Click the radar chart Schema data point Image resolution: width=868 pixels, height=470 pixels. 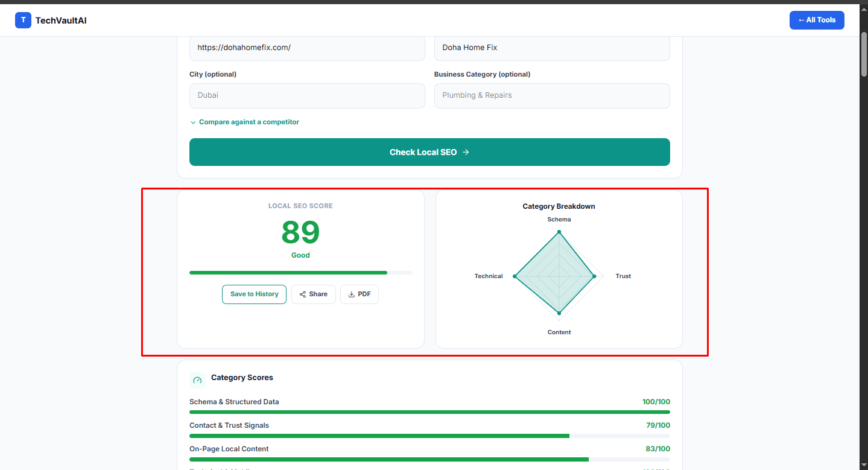click(x=559, y=232)
